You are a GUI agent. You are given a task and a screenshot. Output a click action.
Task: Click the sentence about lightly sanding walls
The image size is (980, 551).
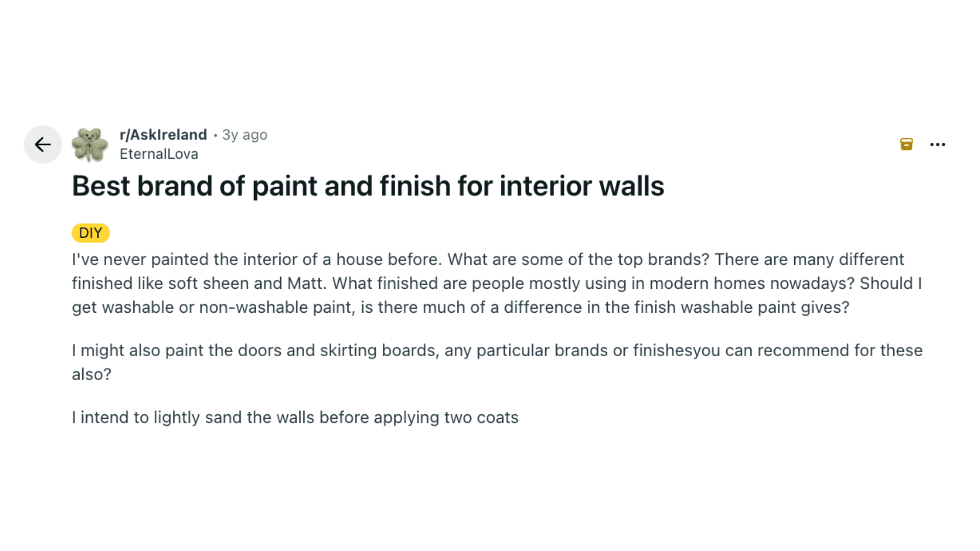tap(295, 417)
